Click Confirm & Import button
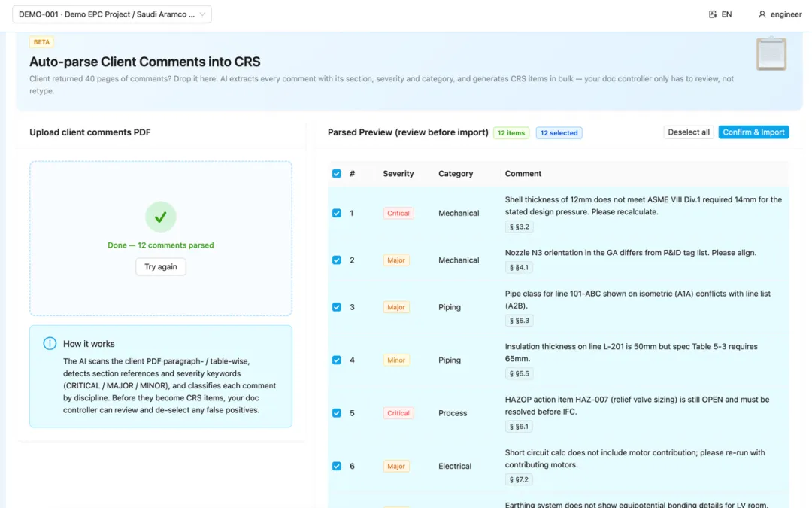This screenshot has width=812, height=508. (x=753, y=132)
